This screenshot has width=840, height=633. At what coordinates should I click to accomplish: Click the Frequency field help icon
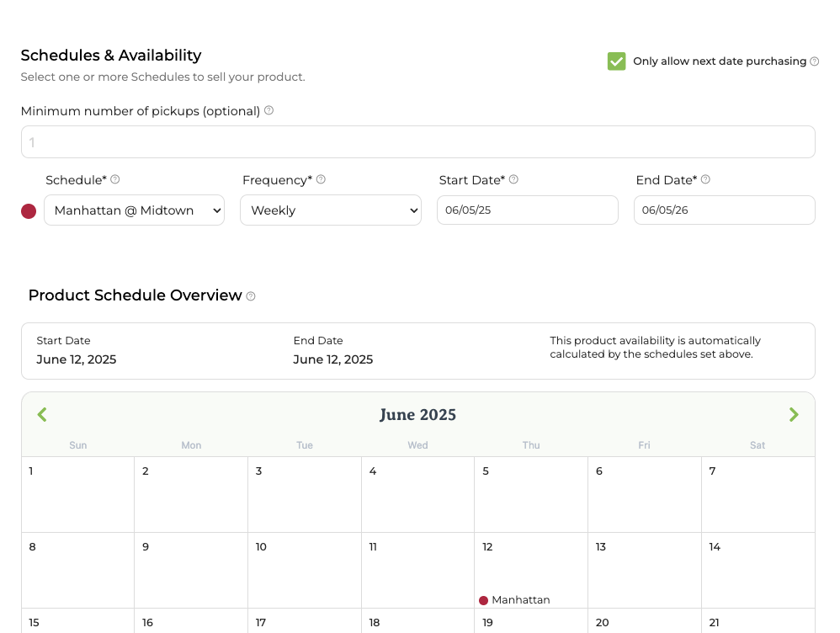pyautogui.click(x=321, y=179)
